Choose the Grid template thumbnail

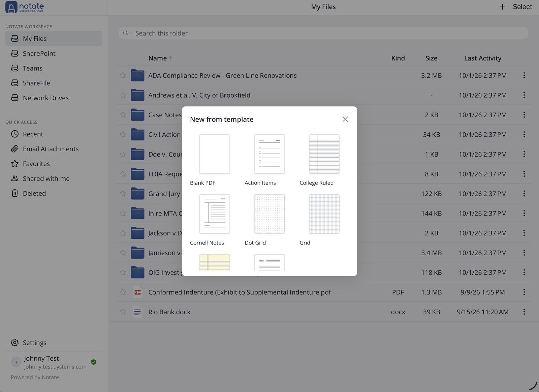pyautogui.click(x=324, y=214)
